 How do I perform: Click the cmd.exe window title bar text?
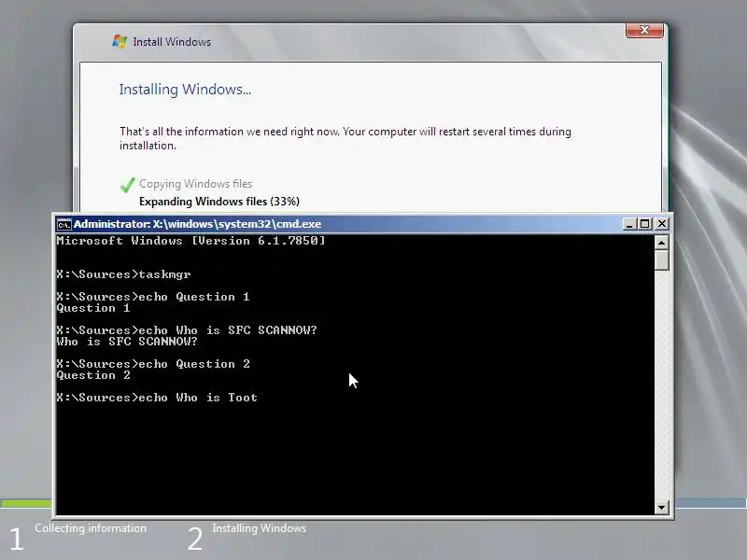[197, 224]
